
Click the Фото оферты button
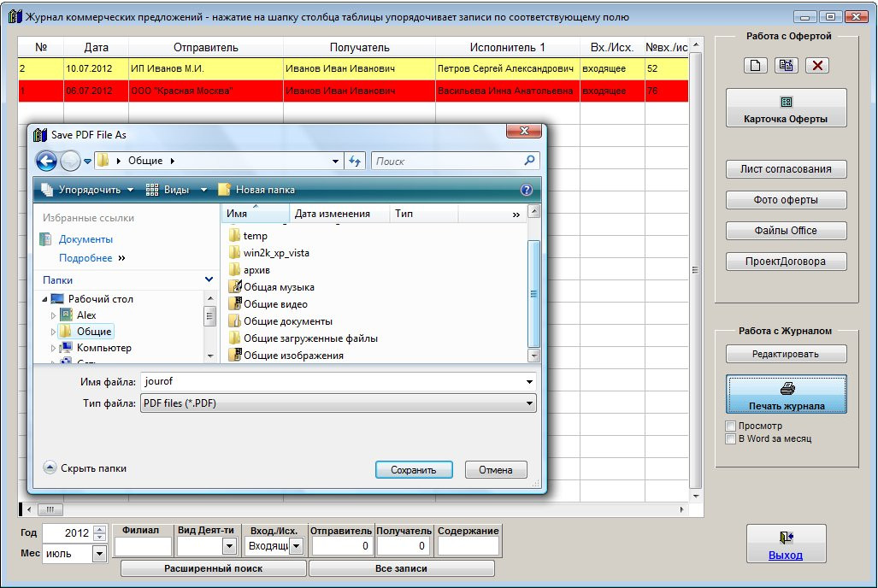787,200
